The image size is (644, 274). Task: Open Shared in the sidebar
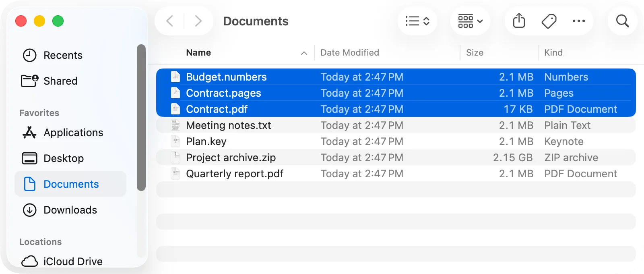point(70,81)
